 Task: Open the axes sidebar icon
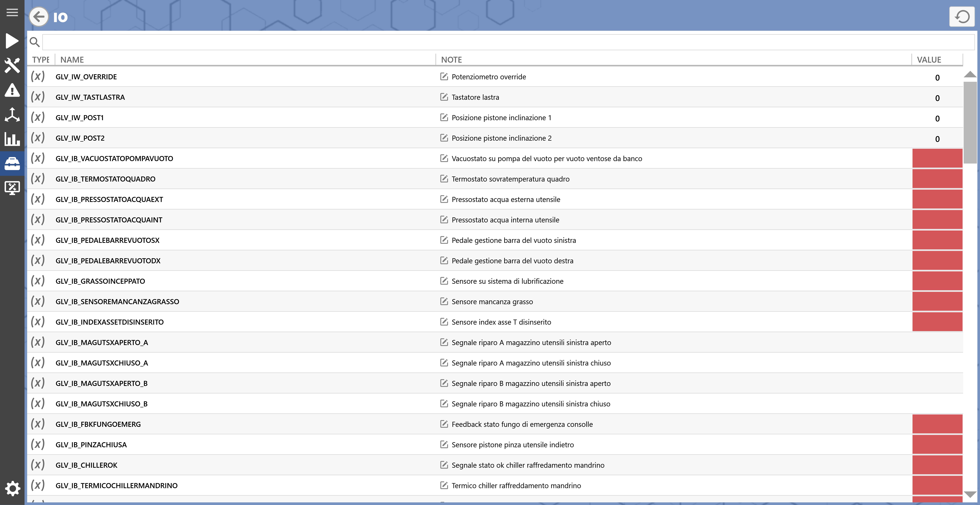point(12,114)
